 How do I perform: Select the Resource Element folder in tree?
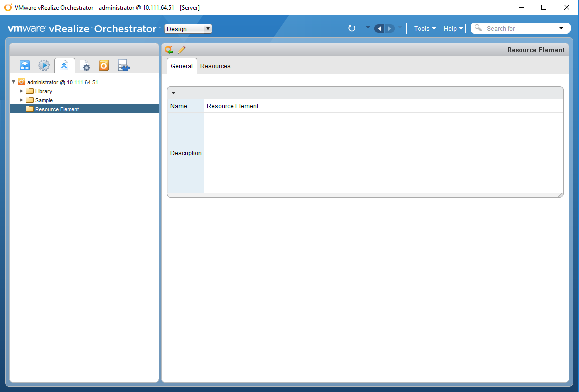[57, 109]
